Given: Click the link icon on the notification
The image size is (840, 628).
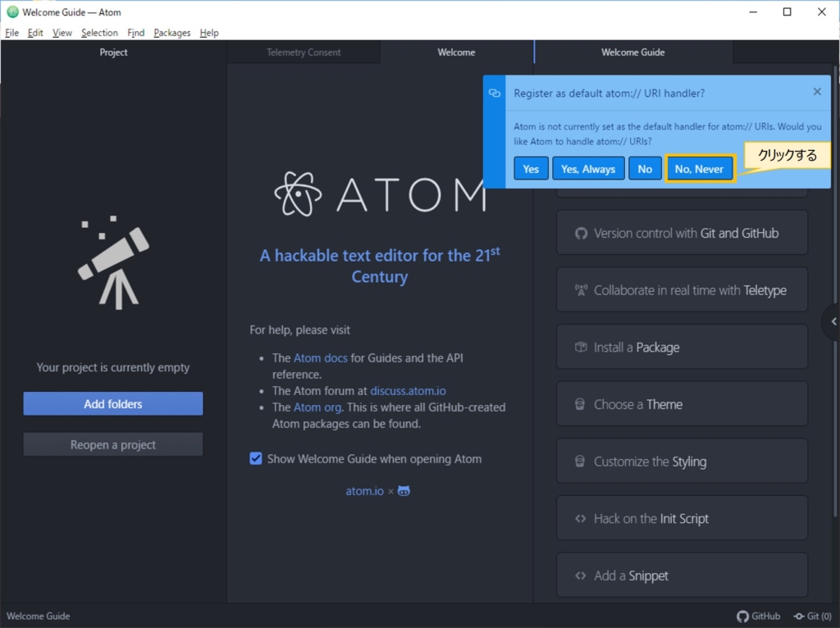Looking at the screenshot, I should [494, 93].
